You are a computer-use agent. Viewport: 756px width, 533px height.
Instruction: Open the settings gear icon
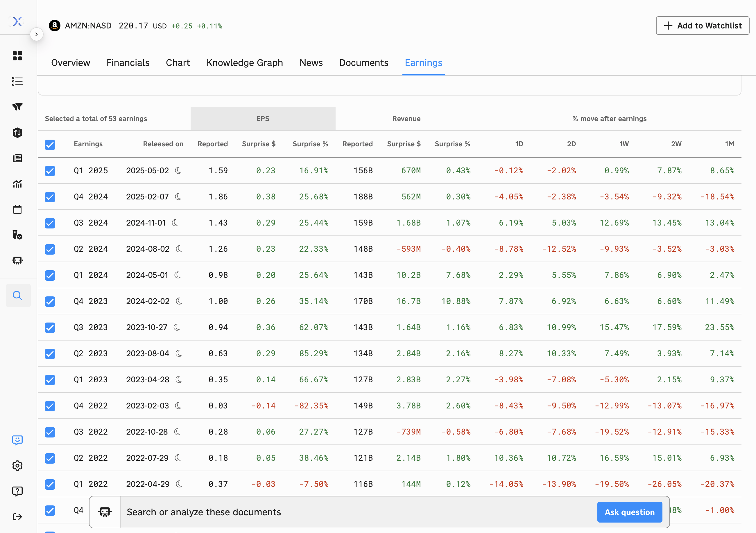pyautogui.click(x=17, y=466)
